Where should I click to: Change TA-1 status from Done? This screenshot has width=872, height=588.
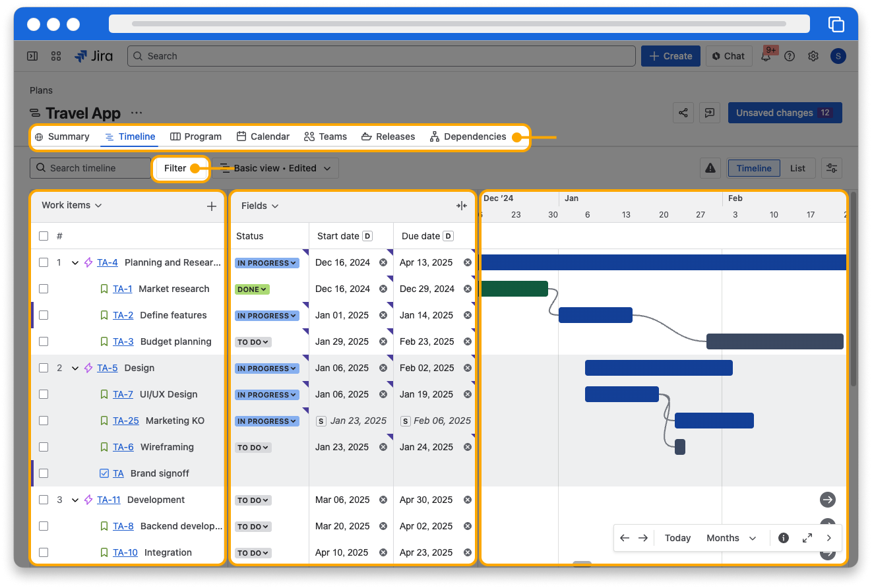252,289
